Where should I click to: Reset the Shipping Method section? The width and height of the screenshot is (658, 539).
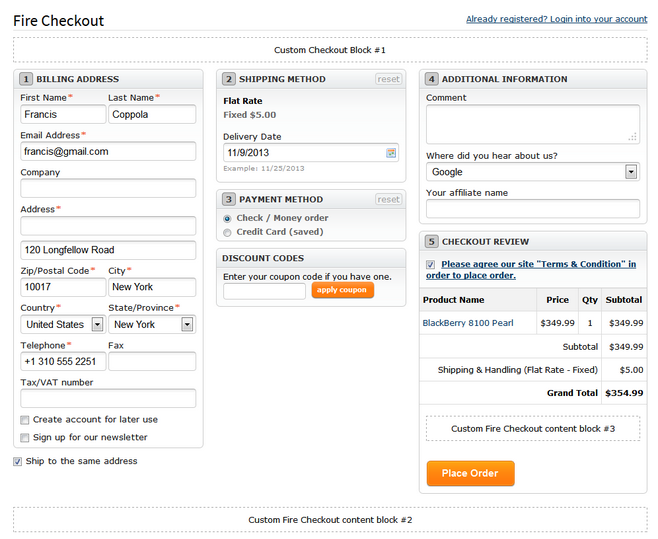388,79
